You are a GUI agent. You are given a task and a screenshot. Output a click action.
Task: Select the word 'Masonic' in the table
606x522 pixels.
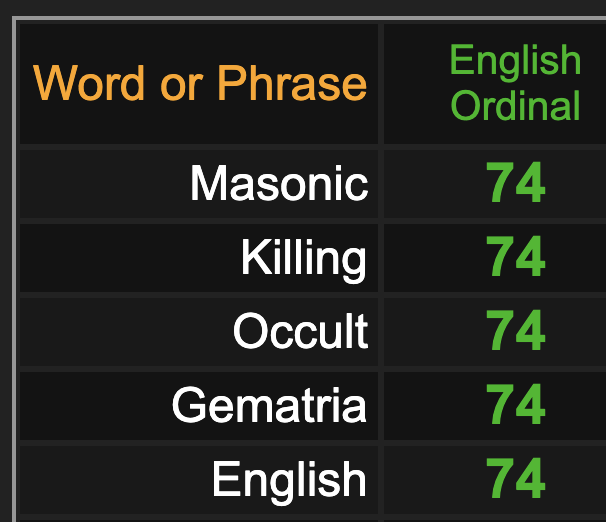click(279, 183)
